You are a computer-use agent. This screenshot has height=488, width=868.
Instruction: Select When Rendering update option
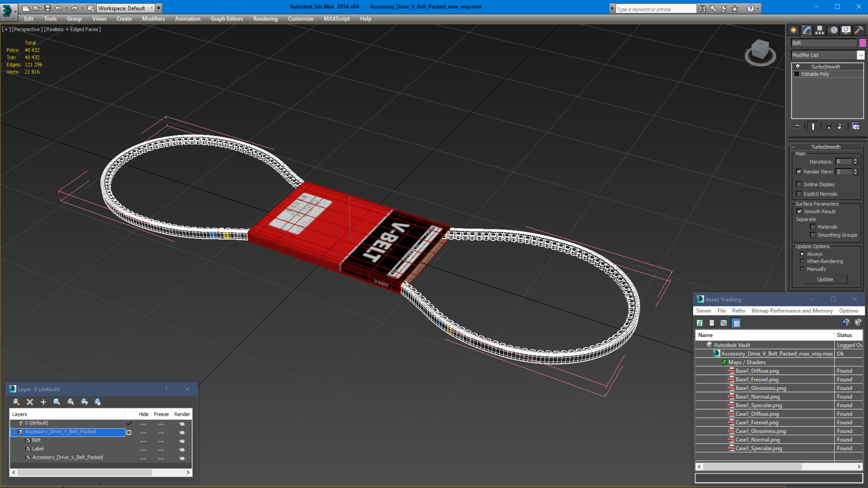click(802, 261)
